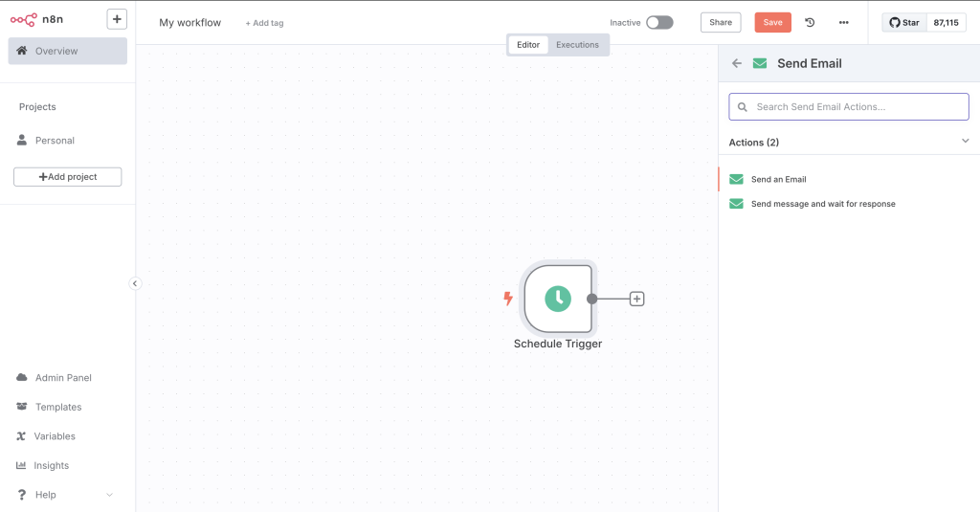Toggle the workflow Inactive switch

click(x=658, y=22)
